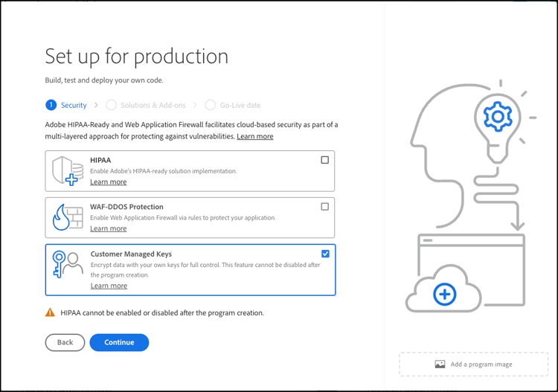Screen dimensions: 558x392
Task: Click the Customer Managed Keys key icon
Action: point(68,264)
